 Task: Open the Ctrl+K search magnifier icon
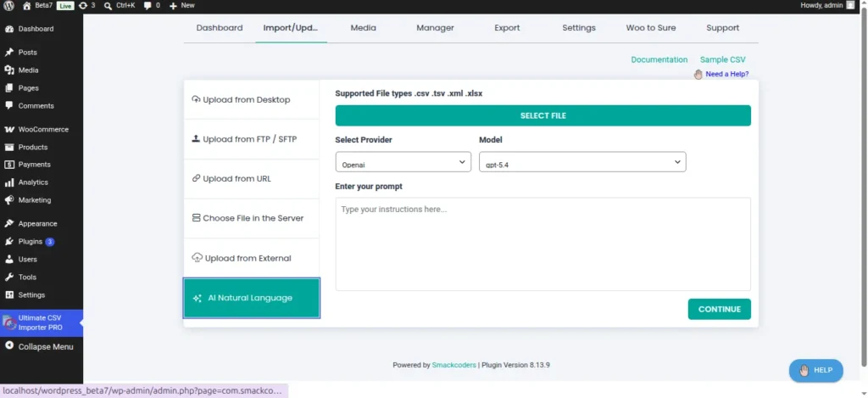(108, 6)
